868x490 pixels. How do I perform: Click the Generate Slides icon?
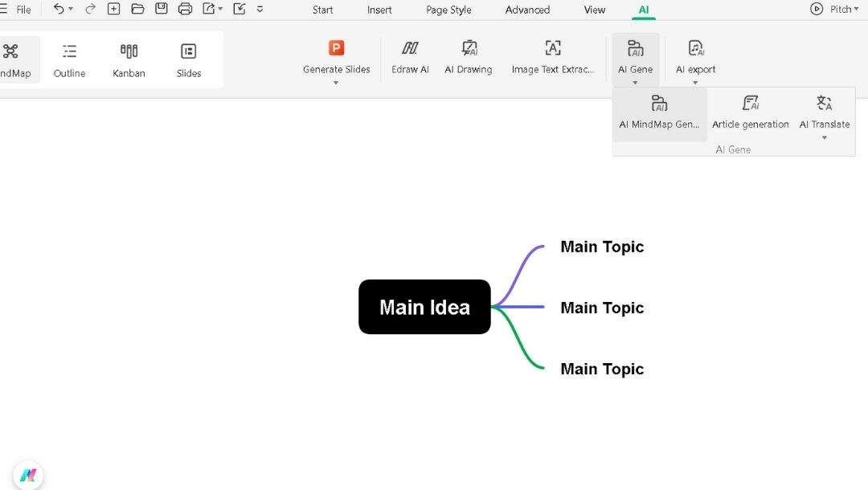click(x=335, y=48)
